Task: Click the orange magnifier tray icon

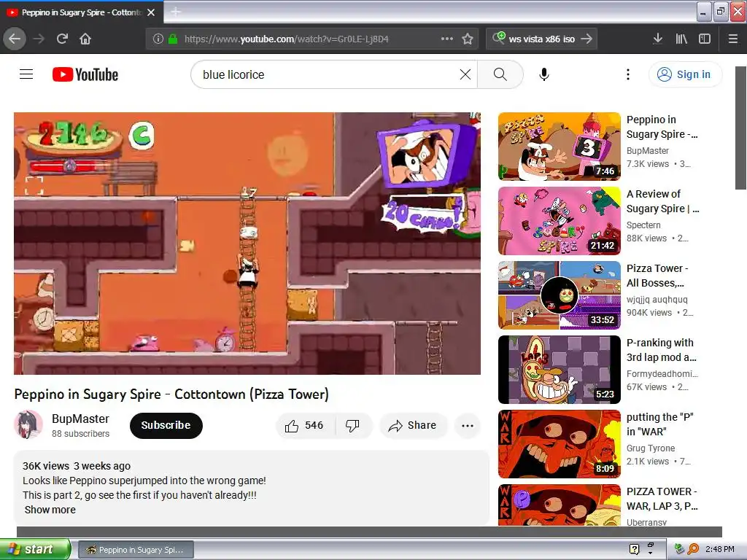Action: point(694,549)
